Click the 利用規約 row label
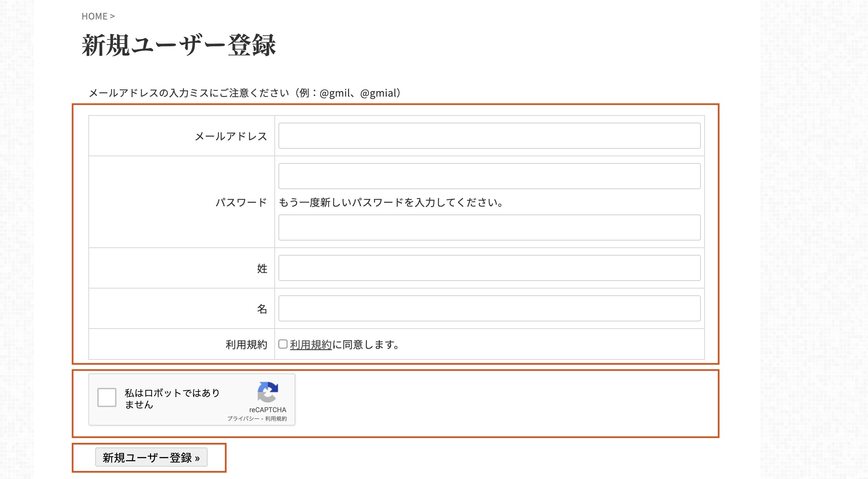Screen dimensions: 868x479 coord(246,345)
